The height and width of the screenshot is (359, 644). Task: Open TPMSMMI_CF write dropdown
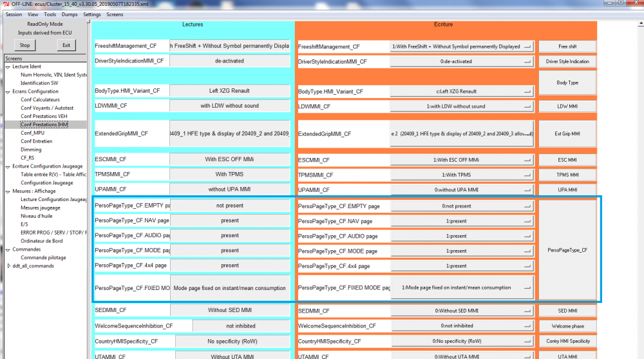click(x=462, y=175)
